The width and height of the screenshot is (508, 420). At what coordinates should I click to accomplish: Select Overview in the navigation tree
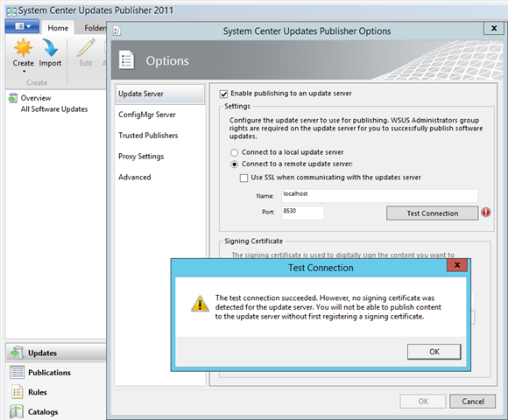click(x=36, y=98)
